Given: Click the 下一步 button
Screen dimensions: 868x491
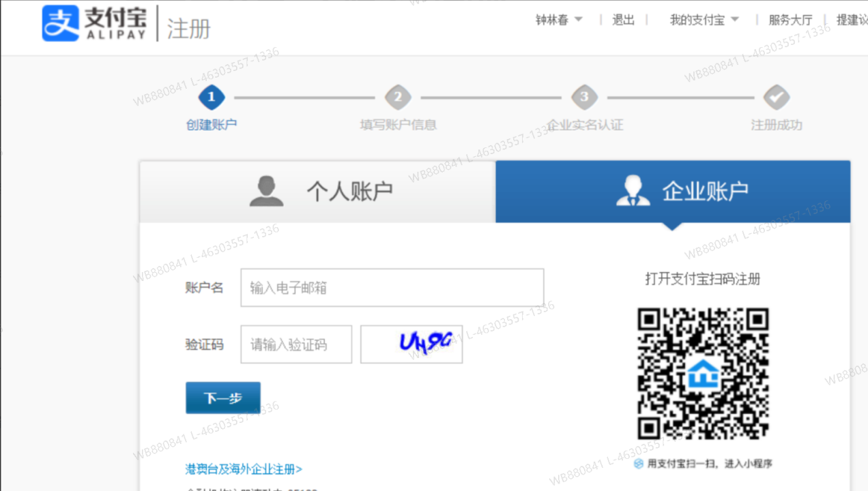Looking at the screenshot, I should (x=223, y=398).
